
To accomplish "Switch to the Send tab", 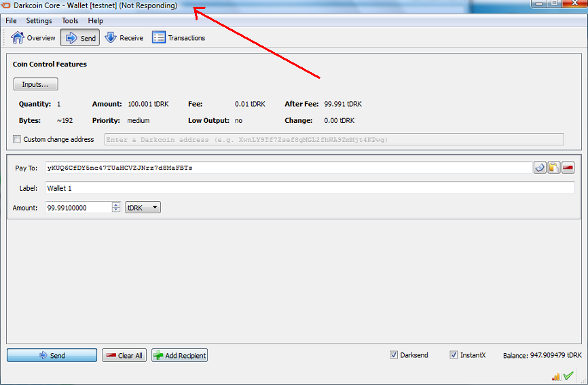I will (x=80, y=38).
